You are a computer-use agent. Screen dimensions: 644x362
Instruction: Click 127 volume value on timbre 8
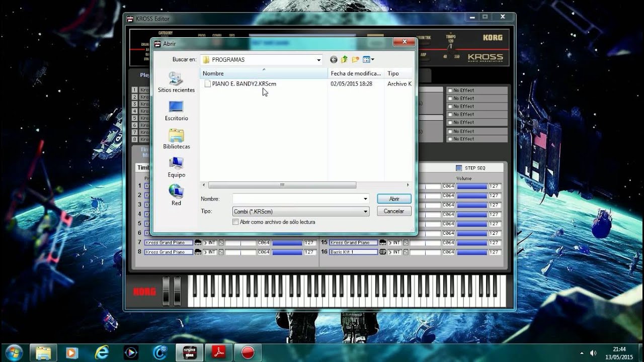click(310, 252)
